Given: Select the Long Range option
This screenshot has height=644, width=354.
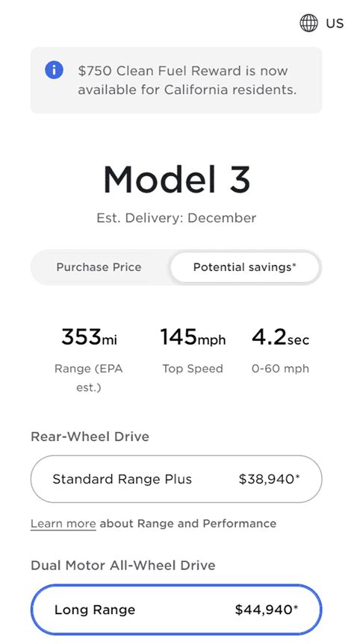Looking at the screenshot, I should coord(176,610).
